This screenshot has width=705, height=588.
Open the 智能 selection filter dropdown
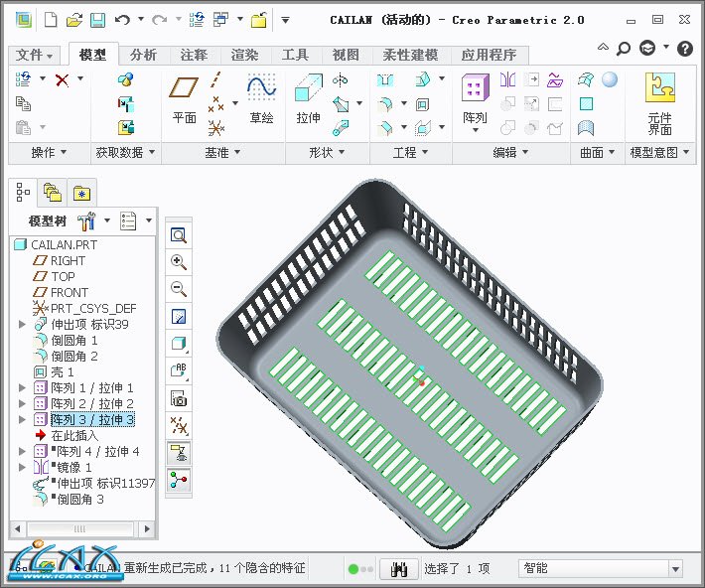pos(675,569)
